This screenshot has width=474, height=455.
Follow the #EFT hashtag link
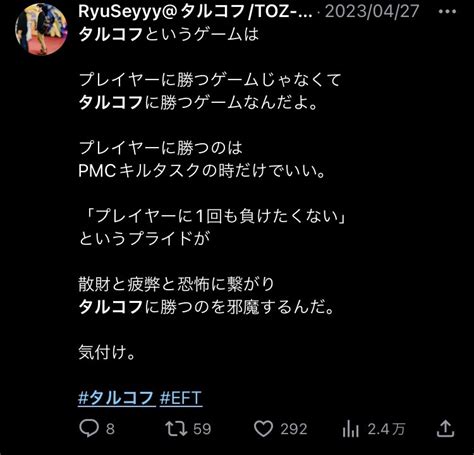181,398
